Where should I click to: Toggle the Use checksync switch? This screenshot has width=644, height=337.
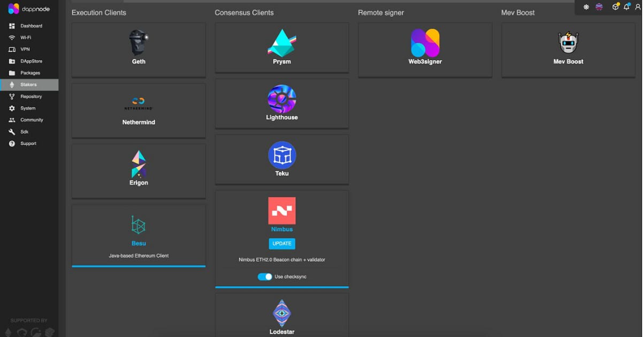pos(265,277)
